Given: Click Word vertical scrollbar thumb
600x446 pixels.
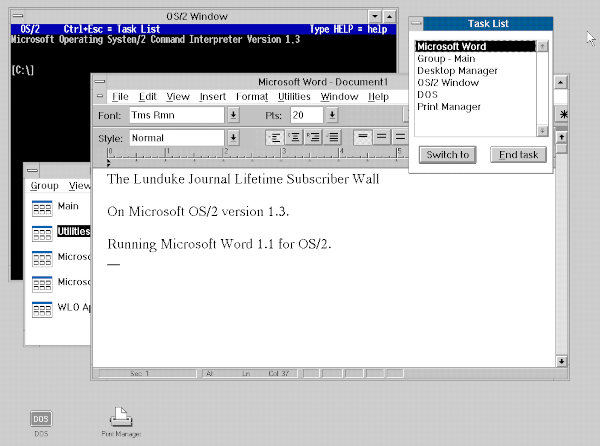Looking at the screenshot, I should [561, 148].
